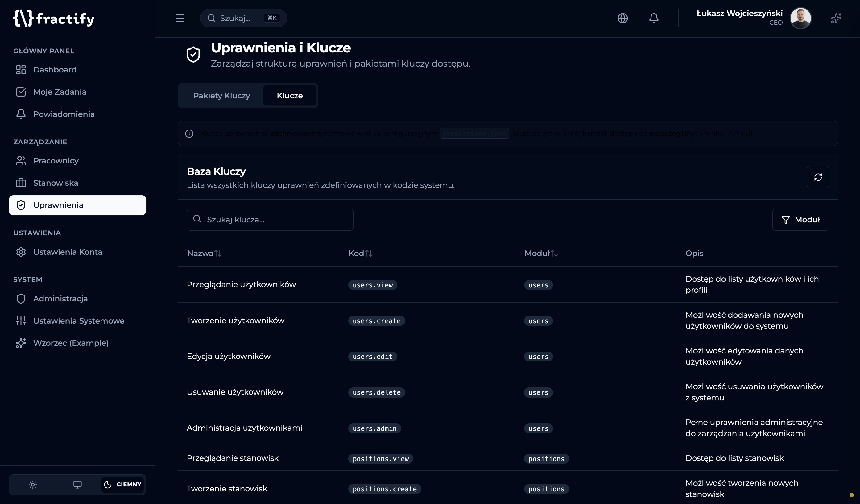
Task: Open Ustawienia Konta in sidebar
Action: [x=77, y=252]
